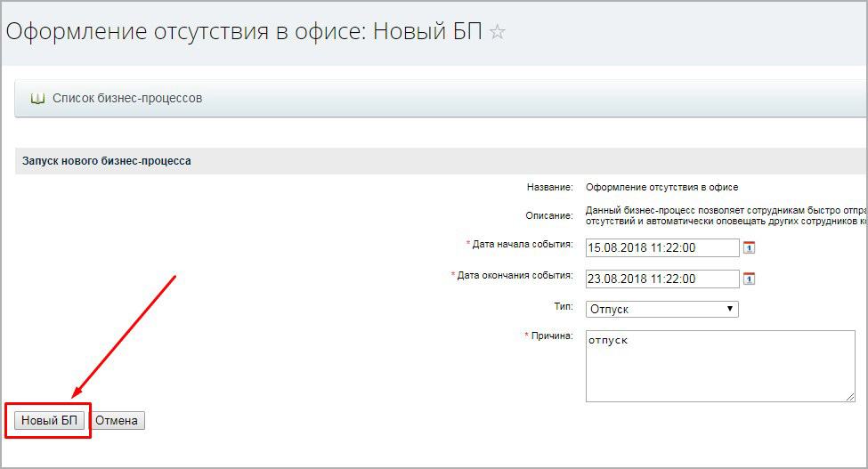Click the Причина field label
The height and width of the screenshot is (469, 868).
(x=552, y=336)
